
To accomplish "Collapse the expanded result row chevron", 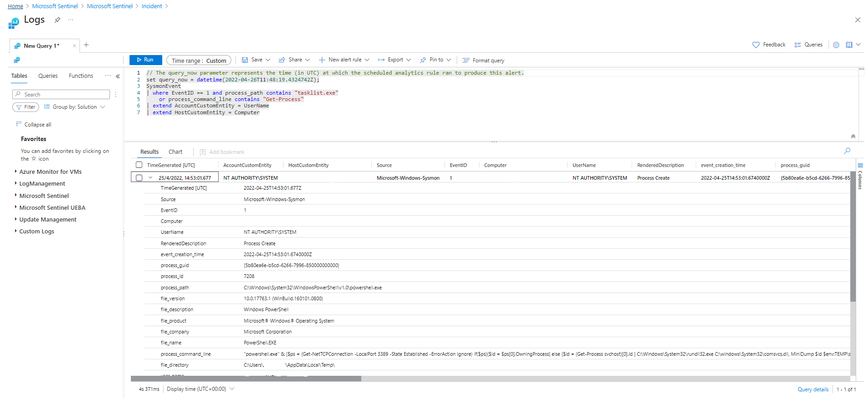I will [x=150, y=178].
